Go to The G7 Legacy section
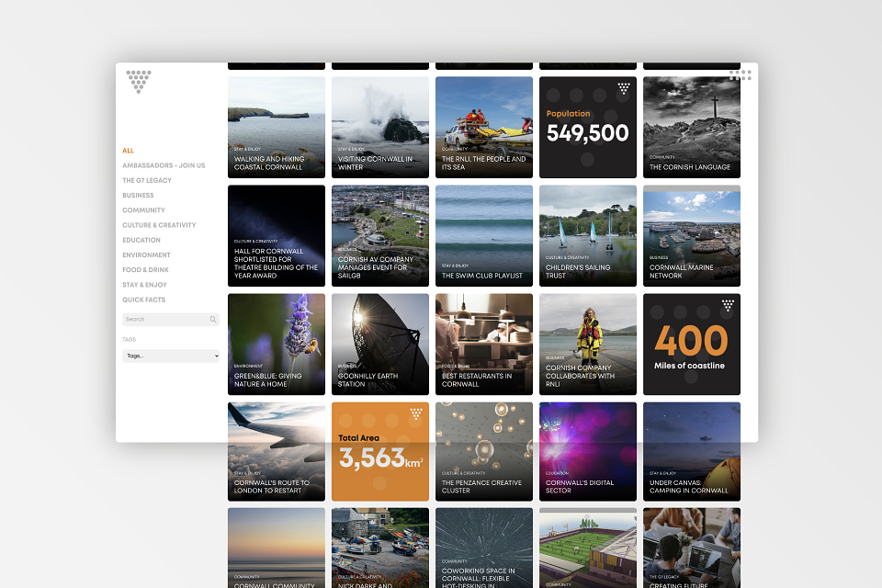Screen dimensions: 882x588 [147, 180]
